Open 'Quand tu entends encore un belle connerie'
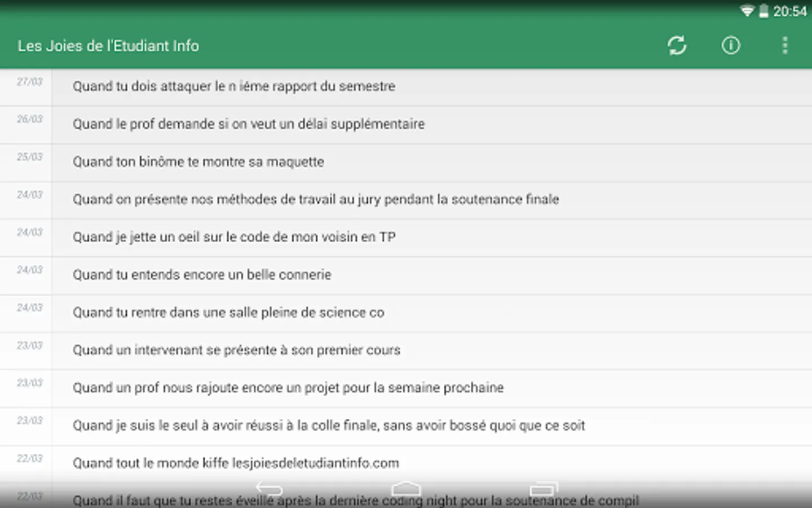This screenshot has height=508, width=812. click(406, 276)
